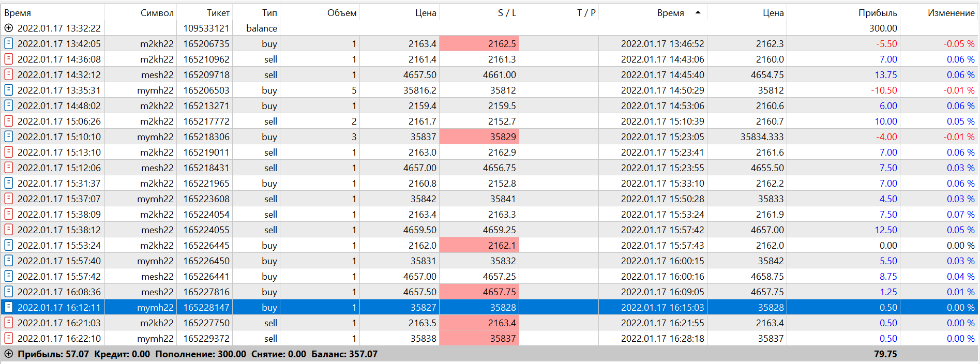Click buy order icon for ticket 165206735
This screenshot has height=364, width=980.
click(x=9, y=43)
